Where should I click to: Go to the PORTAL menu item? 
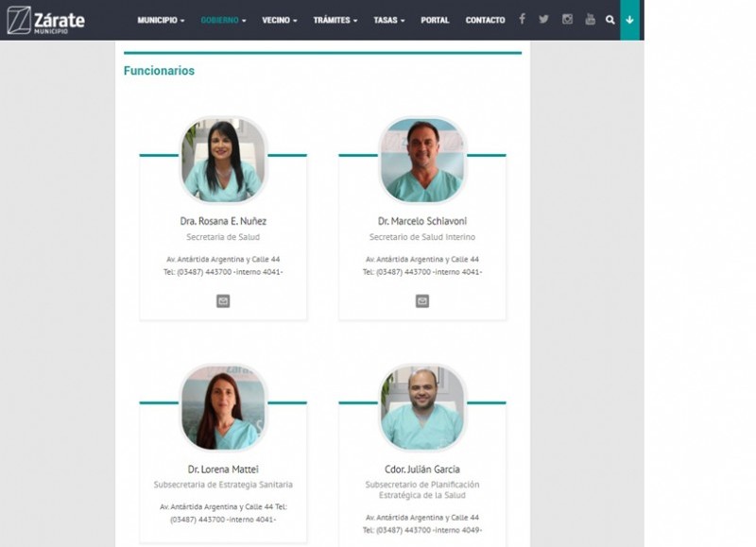(435, 20)
